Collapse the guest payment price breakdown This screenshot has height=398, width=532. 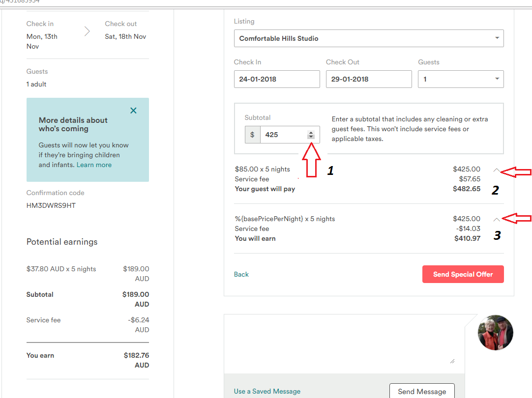click(497, 170)
